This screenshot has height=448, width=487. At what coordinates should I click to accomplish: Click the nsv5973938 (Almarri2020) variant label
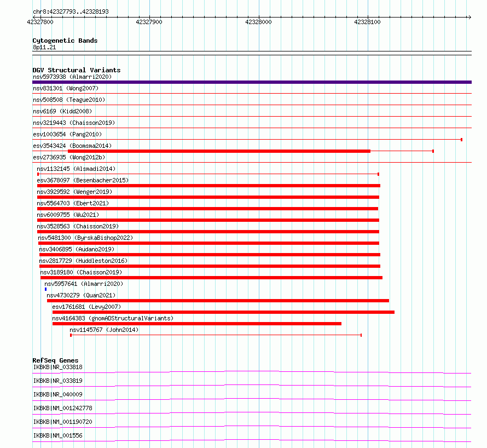72,77
